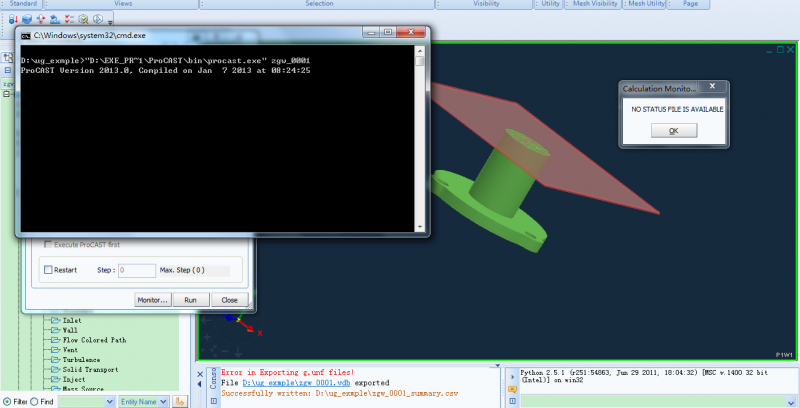Click the cmd.exe scrollbar up arrow
This screenshot has width=800, height=408.
(x=420, y=50)
